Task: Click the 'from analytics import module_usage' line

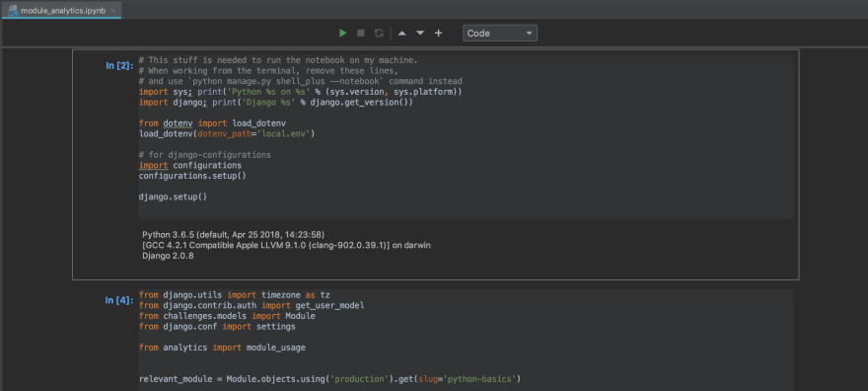Action: pyautogui.click(x=222, y=348)
